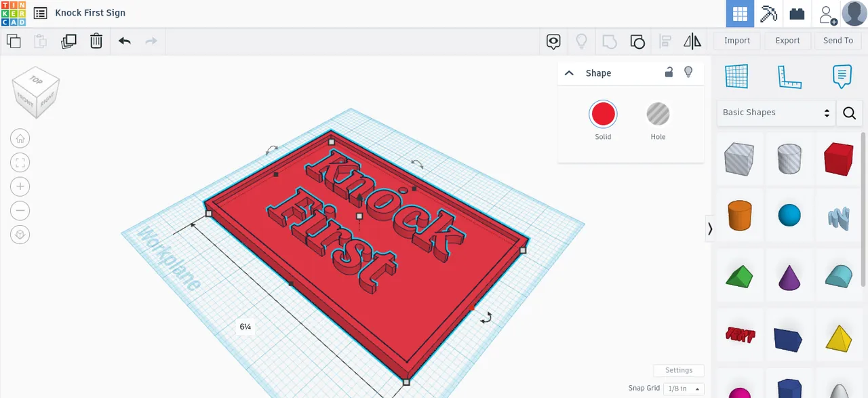
Task: Click the Mirror tool in the toolbar
Action: click(692, 41)
